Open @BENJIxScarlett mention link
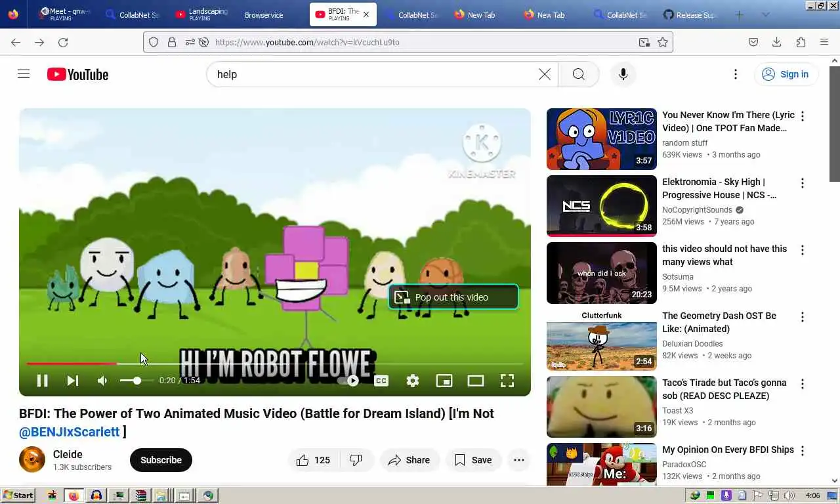Screen dimensions: 840x504 click(70, 432)
